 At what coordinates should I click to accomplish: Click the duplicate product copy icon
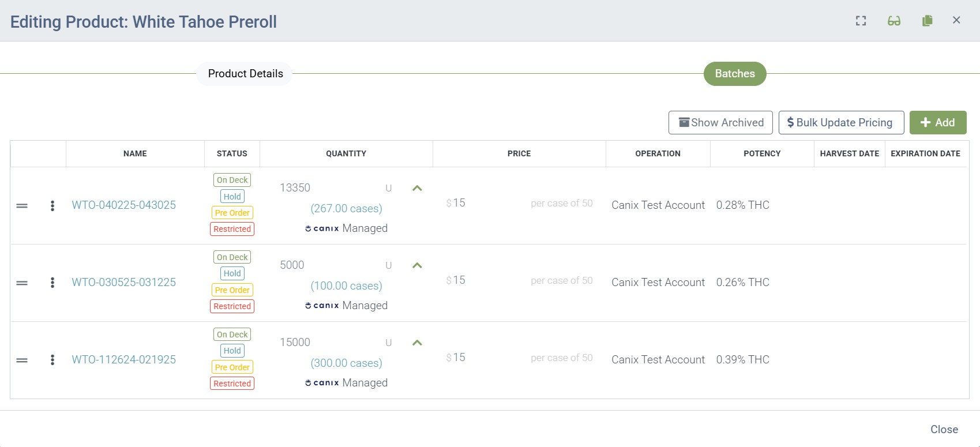[927, 21]
